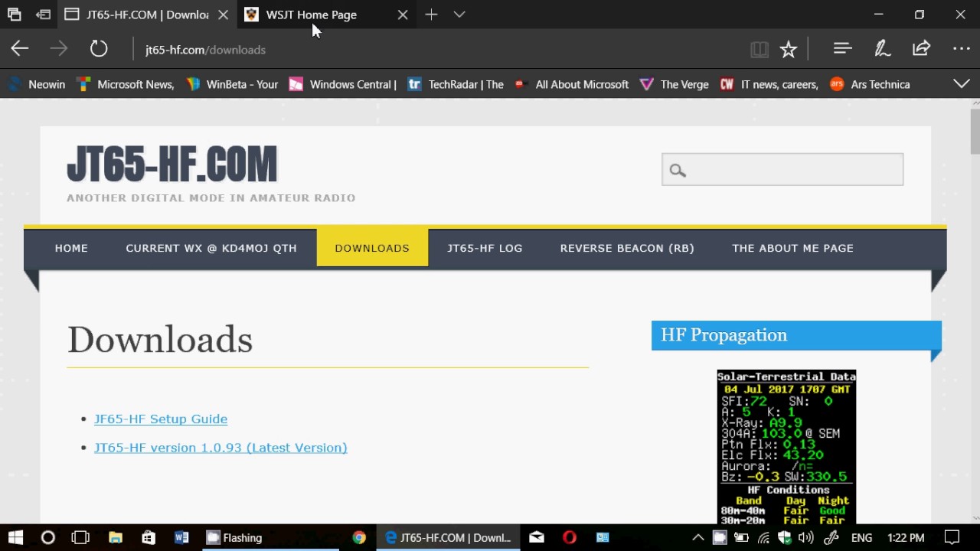Image resolution: width=980 pixels, height=551 pixels.
Task: Open Action Center notification icon
Action: click(x=952, y=537)
